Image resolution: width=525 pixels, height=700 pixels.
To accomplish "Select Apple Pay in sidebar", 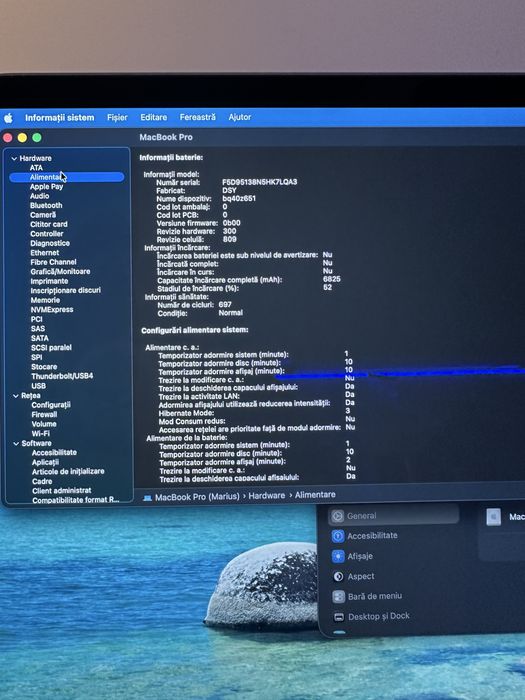I will pyautogui.click(x=46, y=187).
